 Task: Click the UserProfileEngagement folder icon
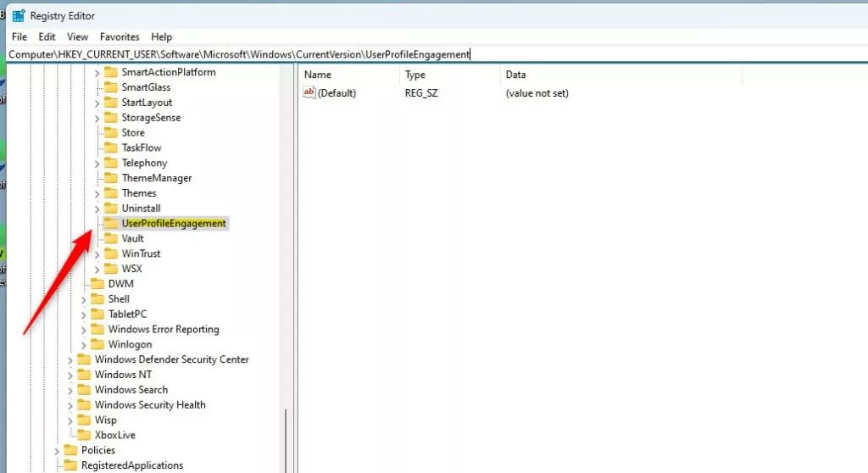(x=111, y=223)
